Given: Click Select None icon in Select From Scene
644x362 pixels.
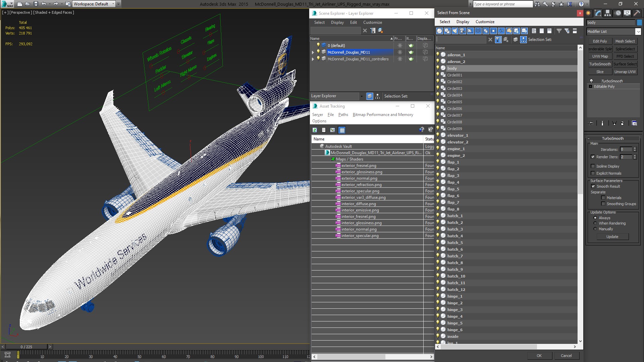Looking at the screenshot, I should pyautogui.click(x=542, y=31).
